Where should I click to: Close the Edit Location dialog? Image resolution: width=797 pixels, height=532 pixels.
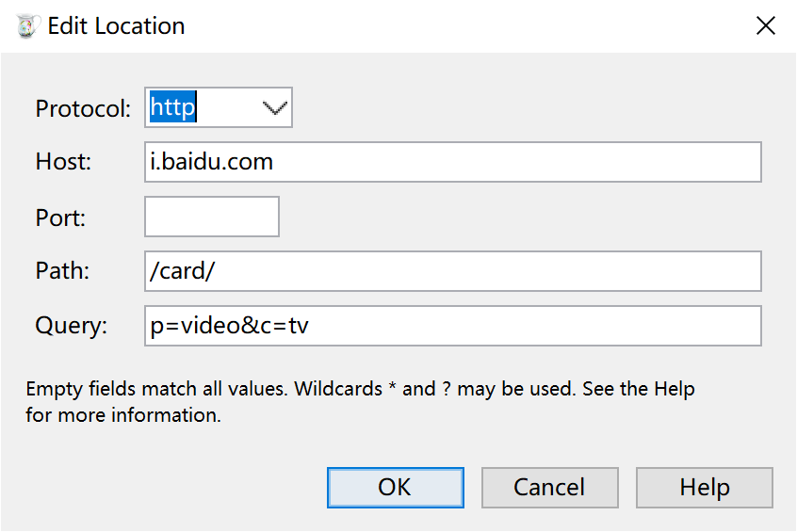pyautogui.click(x=766, y=25)
